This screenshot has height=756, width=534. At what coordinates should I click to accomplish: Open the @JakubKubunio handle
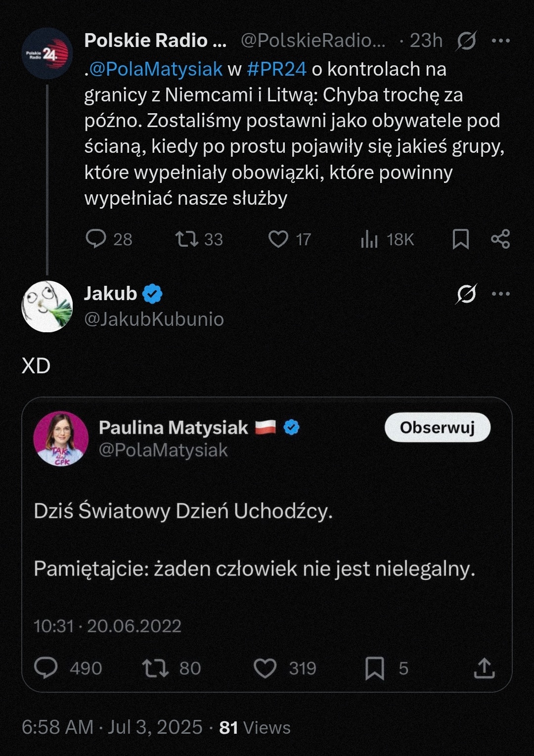(x=154, y=319)
